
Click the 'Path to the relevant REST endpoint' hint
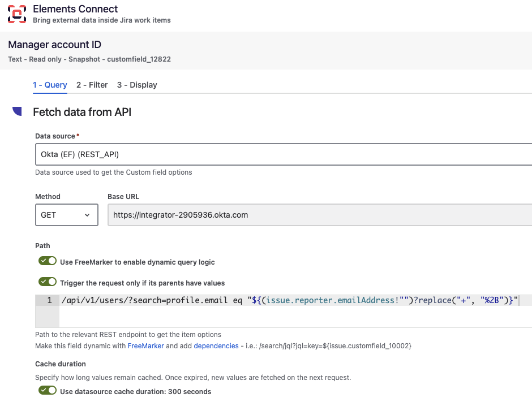coord(128,335)
